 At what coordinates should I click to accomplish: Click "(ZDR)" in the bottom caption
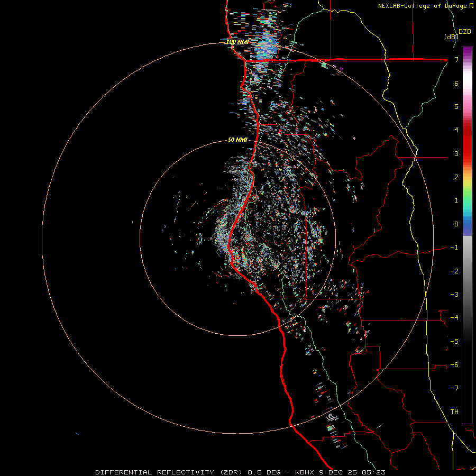[x=231, y=472]
